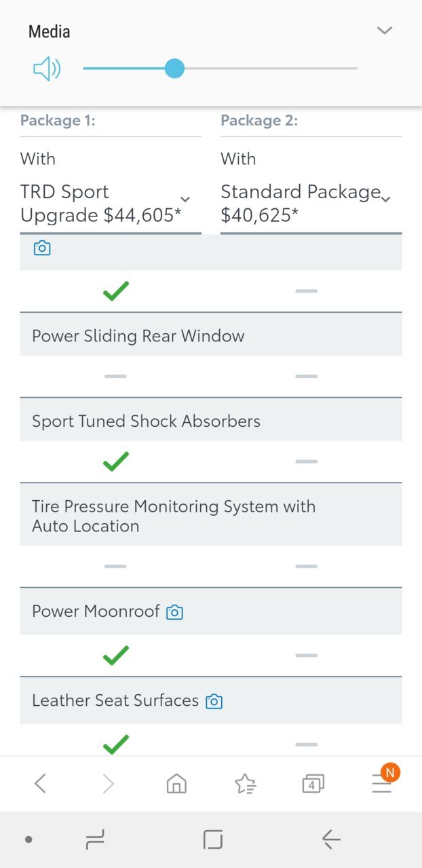
Task: Open the TRD Sport Upgrade package dropdown
Action: tap(111, 204)
